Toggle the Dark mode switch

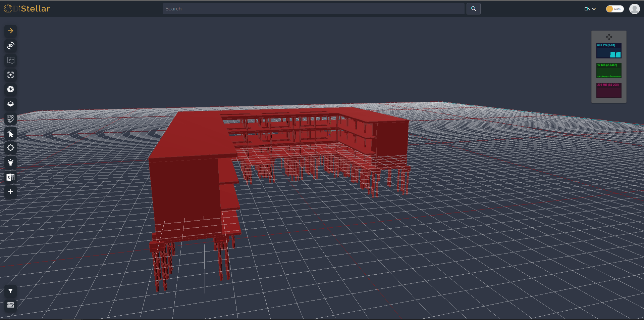tap(614, 9)
